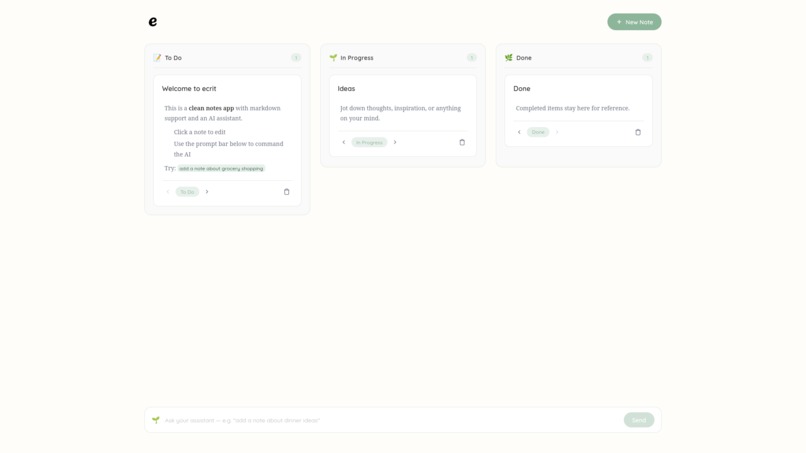806x453 pixels.
Task: Click the In Progress column title
Action: pos(357,58)
